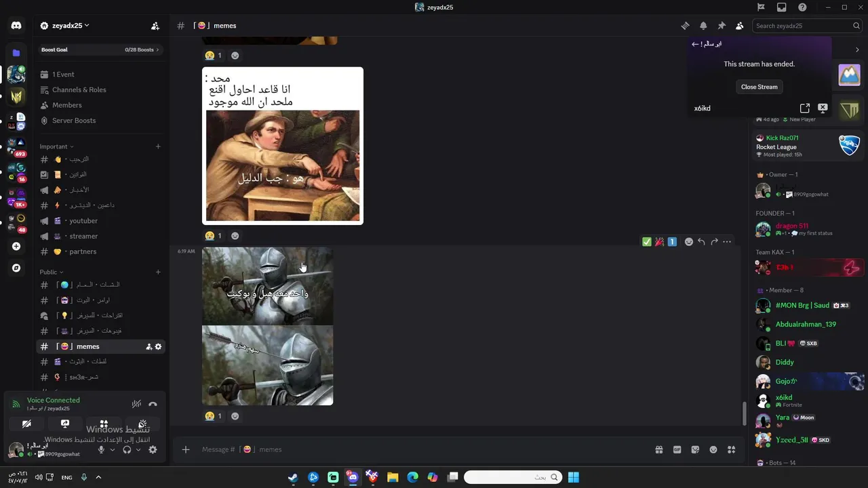
Task: Toggle the member list visibility
Action: [739, 26]
